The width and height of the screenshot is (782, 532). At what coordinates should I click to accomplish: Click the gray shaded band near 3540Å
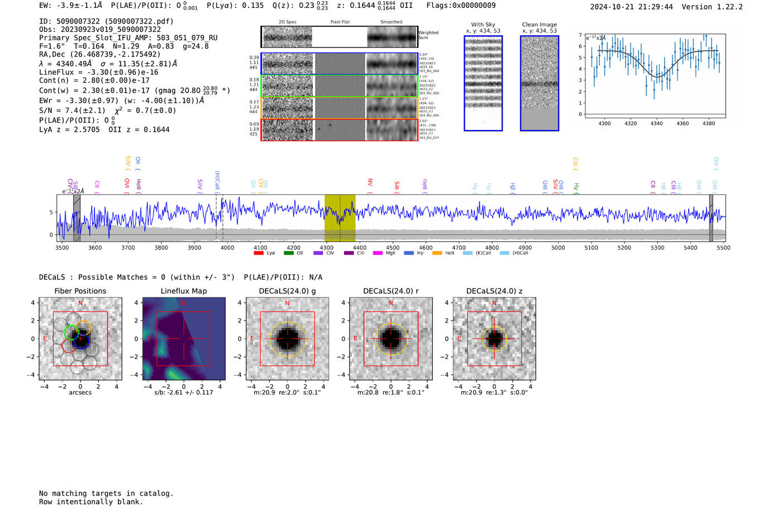pyautogui.click(x=77, y=218)
